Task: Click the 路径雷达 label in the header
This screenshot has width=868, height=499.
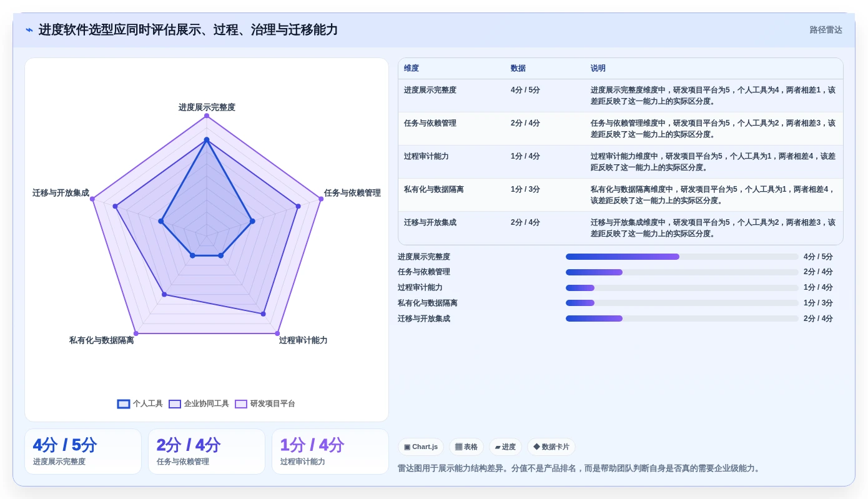Action: pos(826,30)
